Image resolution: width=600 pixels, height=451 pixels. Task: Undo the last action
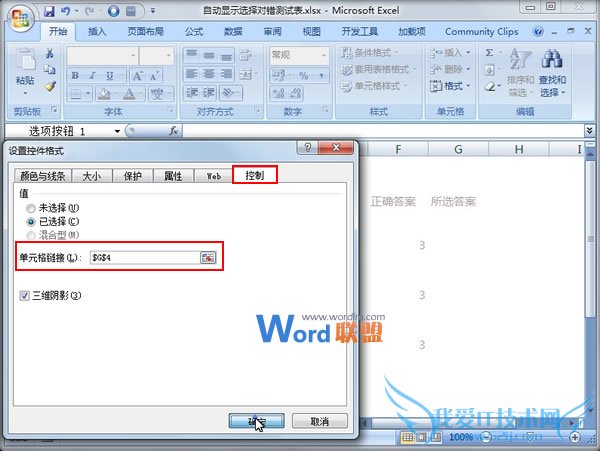pos(66,11)
